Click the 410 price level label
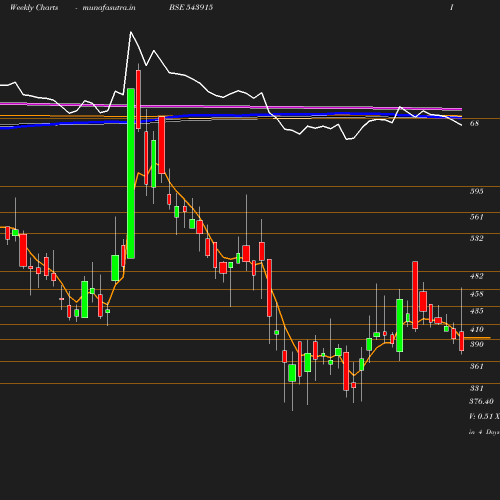The image size is (500, 500). click(x=477, y=329)
